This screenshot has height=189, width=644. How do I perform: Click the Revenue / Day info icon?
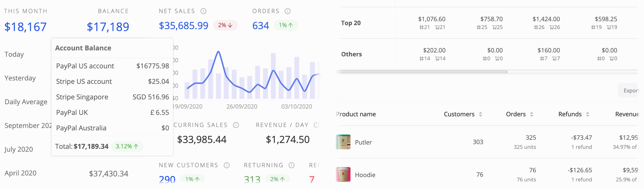(316, 125)
